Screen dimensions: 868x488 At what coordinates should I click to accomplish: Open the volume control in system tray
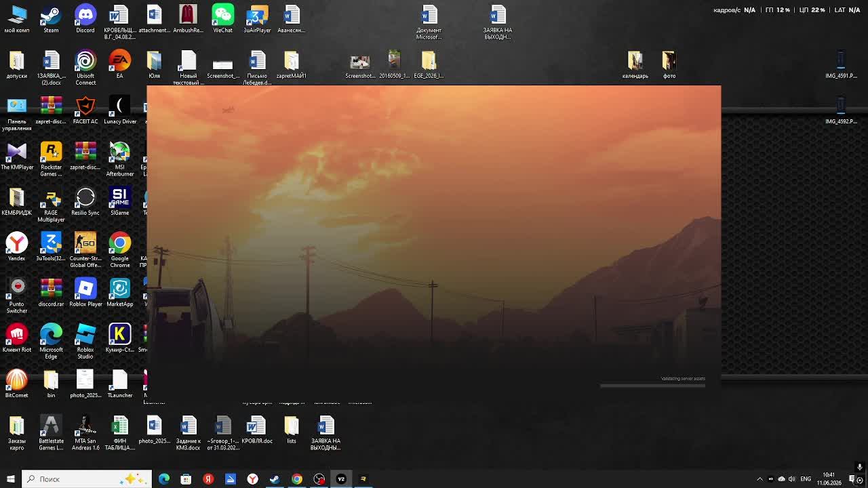click(793, 479)
